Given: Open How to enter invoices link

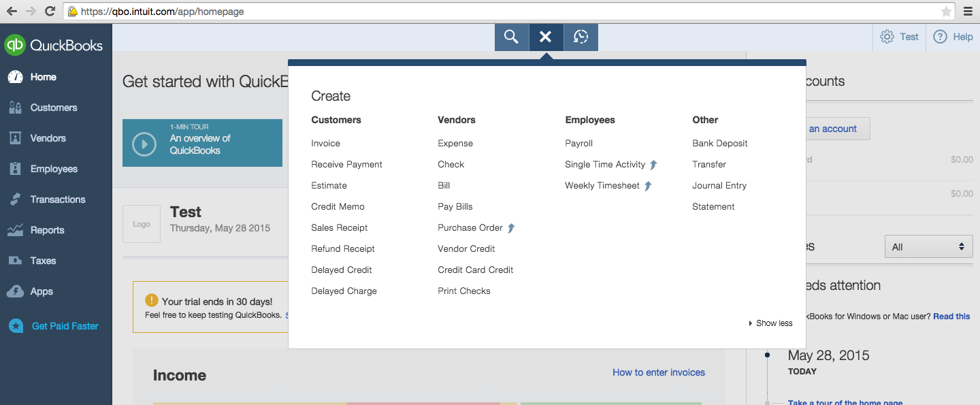Looking at the screenshot, I should coord(658,372).
